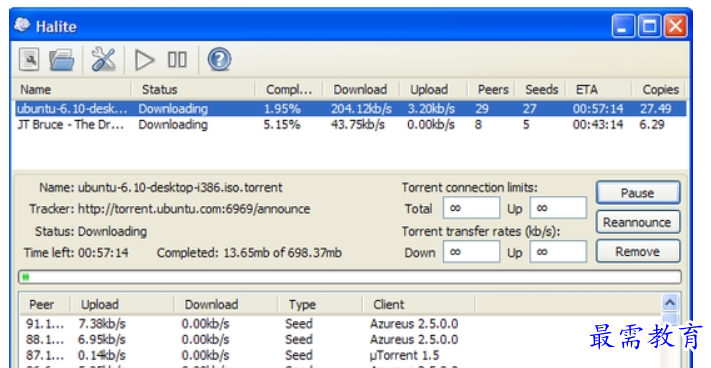Click the torrent name ubuntu-6.10-desktop-i386.iso.torrent
The image size is (711, 368).
click(x=180, y=187)
